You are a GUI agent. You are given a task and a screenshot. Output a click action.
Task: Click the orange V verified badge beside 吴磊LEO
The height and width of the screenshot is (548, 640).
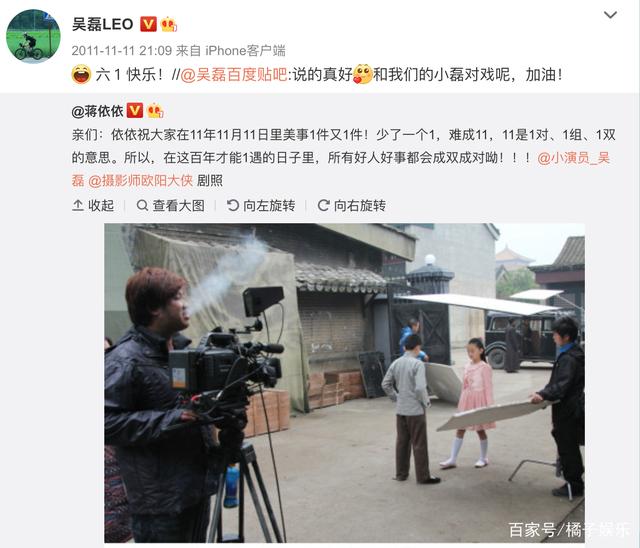coord(148,24)
